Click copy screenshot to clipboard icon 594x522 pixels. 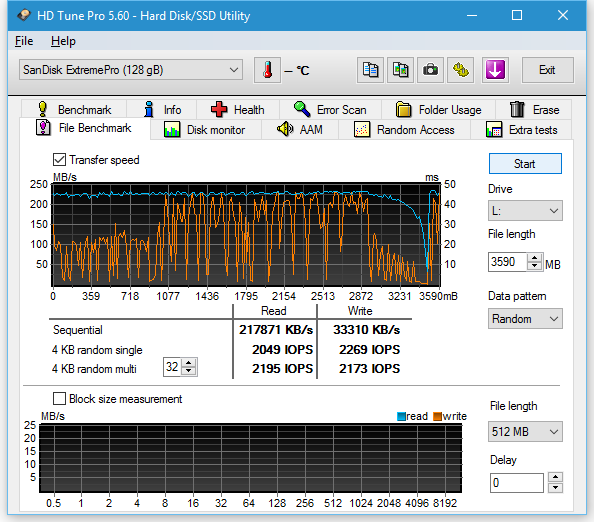pyautogui.click(x=400, y=70)
